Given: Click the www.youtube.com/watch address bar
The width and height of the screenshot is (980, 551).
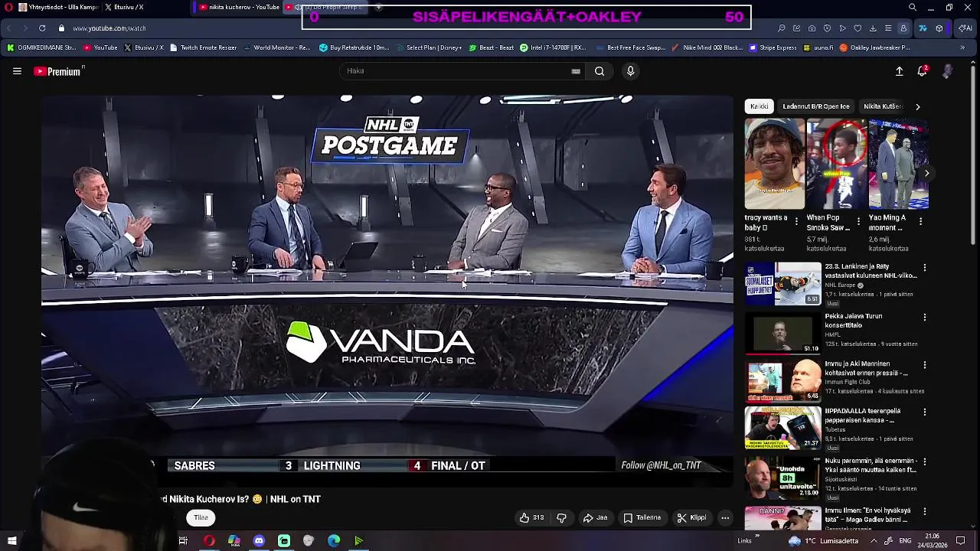Looking at the screenshot, I should pyautogui.click(x=109, y=28).
